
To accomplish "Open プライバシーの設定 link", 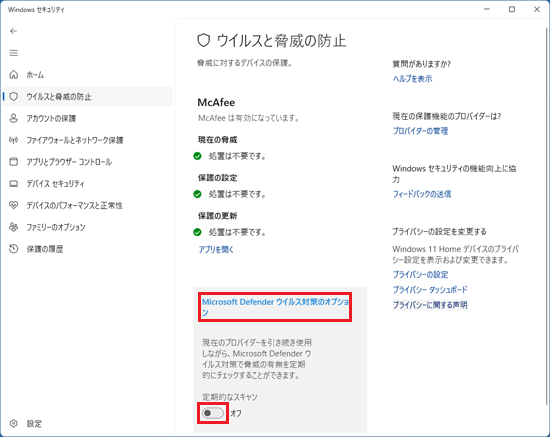I will click(420, 274).
